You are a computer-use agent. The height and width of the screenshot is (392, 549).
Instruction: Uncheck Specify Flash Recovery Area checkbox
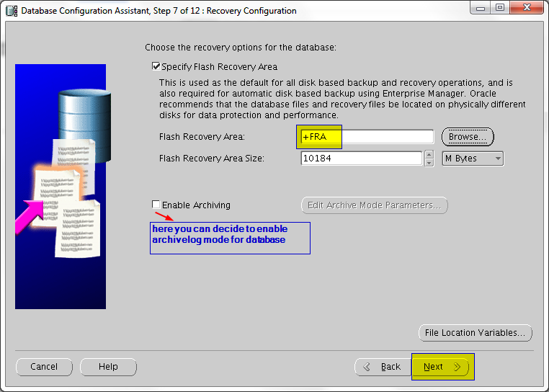[156, 66]
